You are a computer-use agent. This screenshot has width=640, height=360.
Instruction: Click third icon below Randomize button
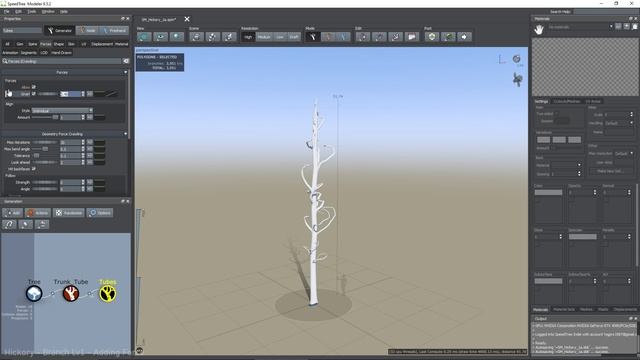tap(42, 224)
